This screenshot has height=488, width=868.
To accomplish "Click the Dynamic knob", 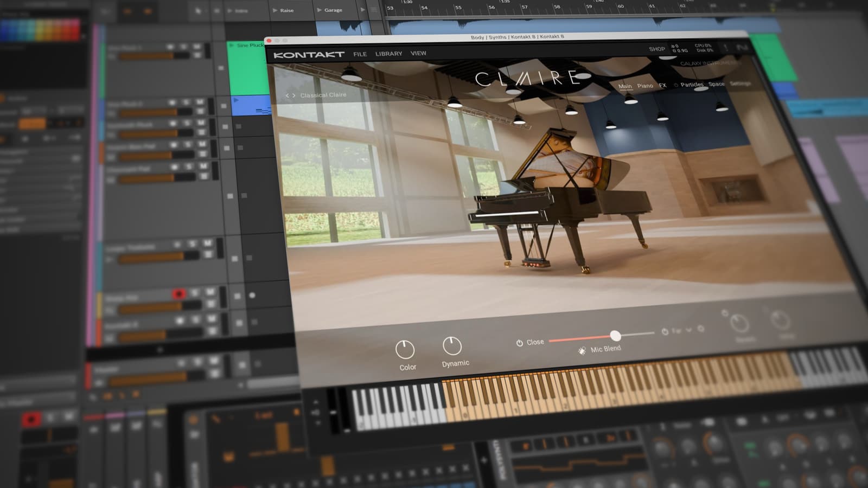I will [x=452, y=346].
